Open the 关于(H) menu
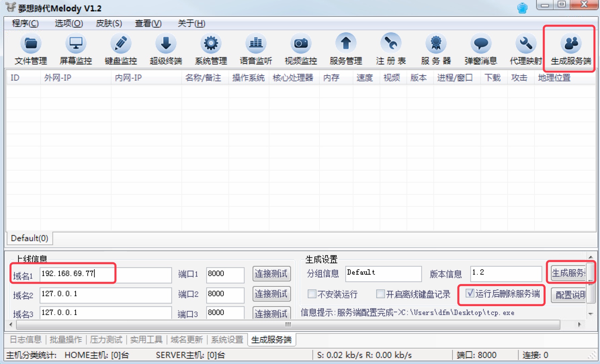Viewport: 600px width, 364px height. click(x=191, y=24)
